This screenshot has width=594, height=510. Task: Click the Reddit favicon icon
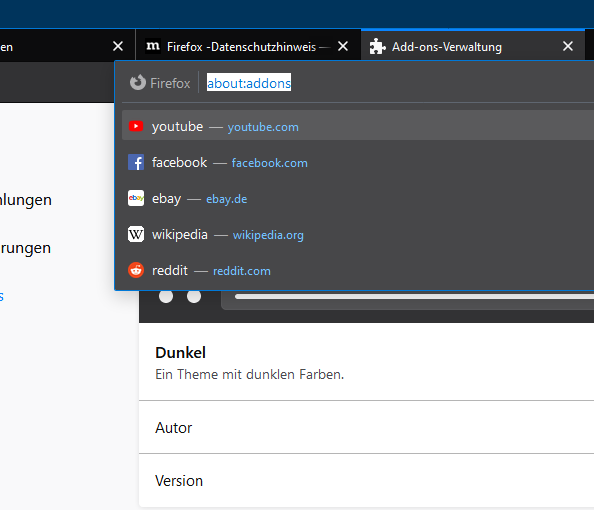coord(136,270)
